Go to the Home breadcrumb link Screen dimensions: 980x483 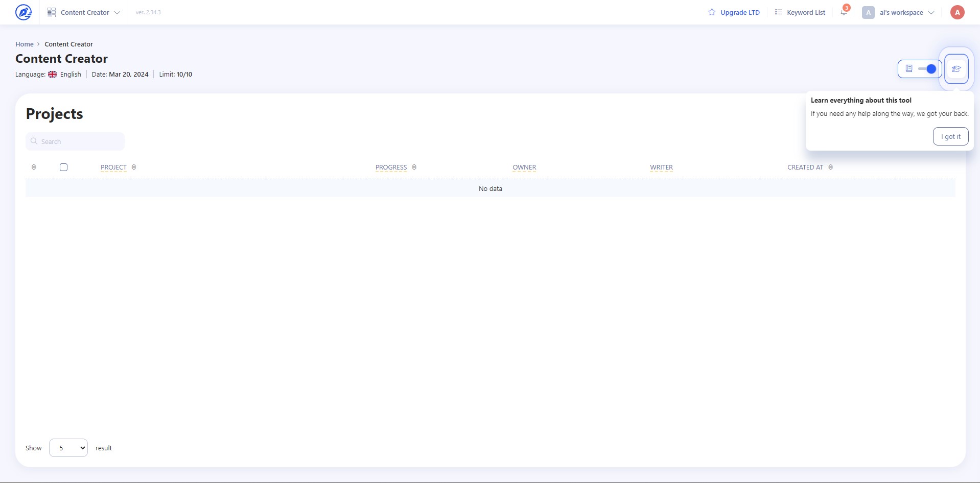[25, 44]
